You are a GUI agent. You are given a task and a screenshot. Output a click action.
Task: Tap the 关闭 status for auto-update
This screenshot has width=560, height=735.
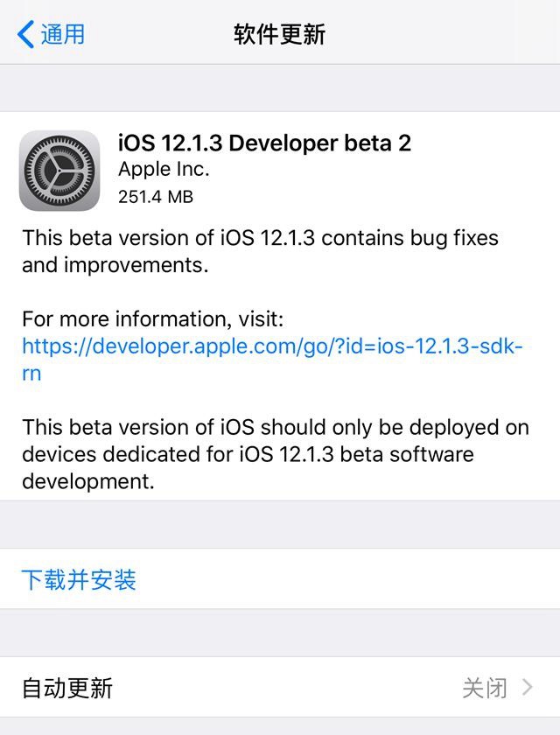pyautogui.click(x=484, y=688)
